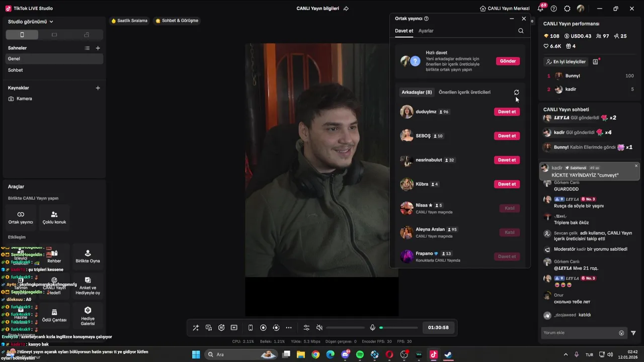The image size is (644, 362).
Task: Show hidden system tray icons
Action: (x=566, y=354)
